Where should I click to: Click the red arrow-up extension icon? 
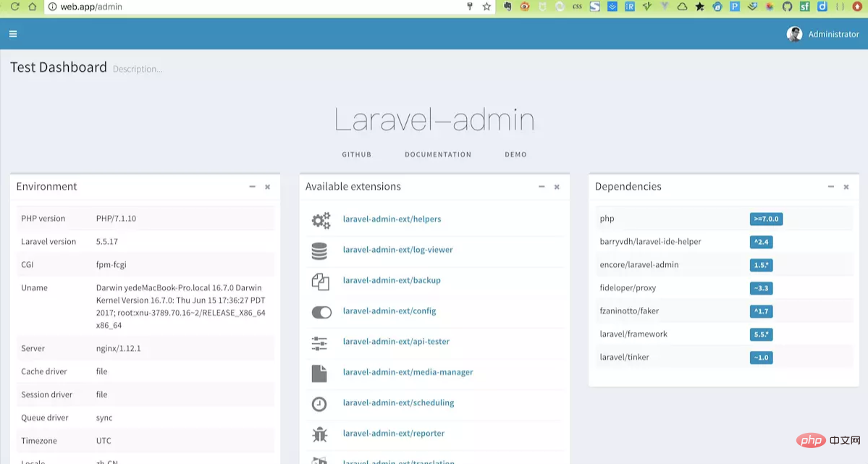[x=857, y=7]
